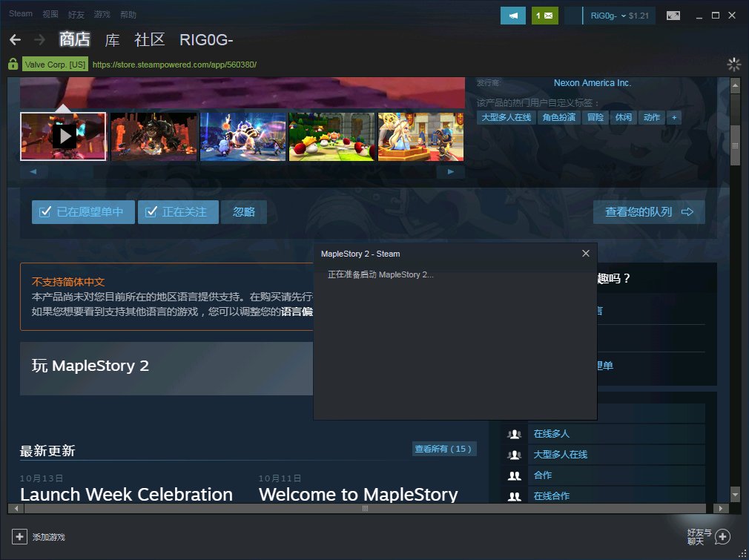Click the 大型多人在线 tag
This screenshot has height=560, width=749.
pos(507,117)
